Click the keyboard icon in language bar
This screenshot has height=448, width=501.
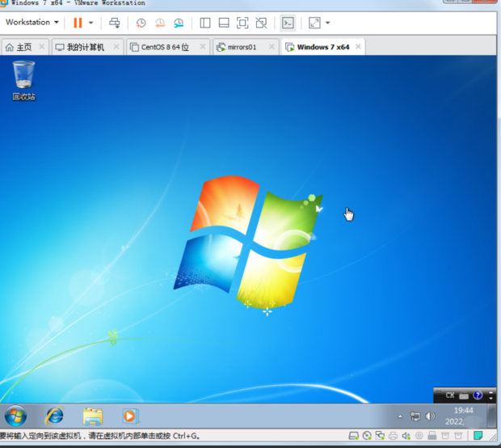pos(464,396)
